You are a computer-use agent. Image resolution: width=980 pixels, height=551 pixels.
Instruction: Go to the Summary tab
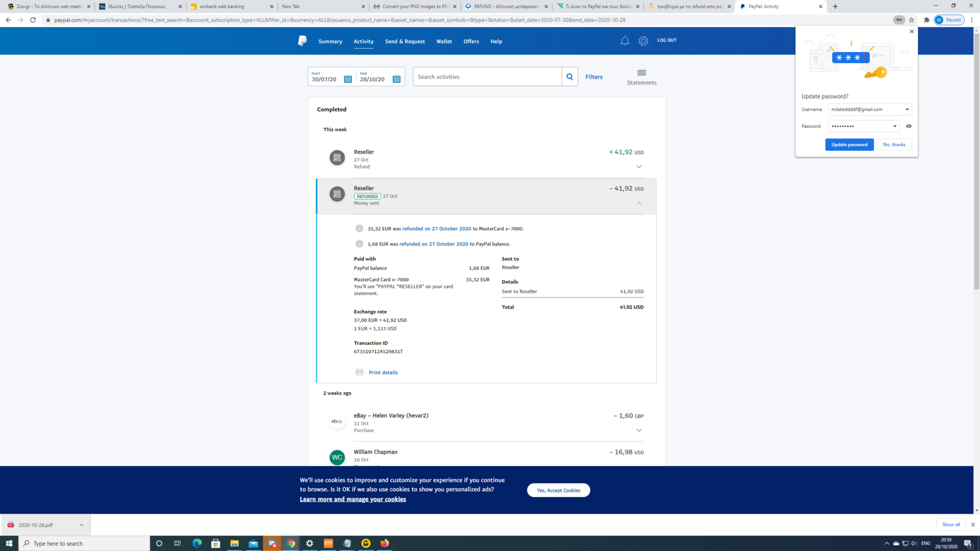tap(330, 42)
